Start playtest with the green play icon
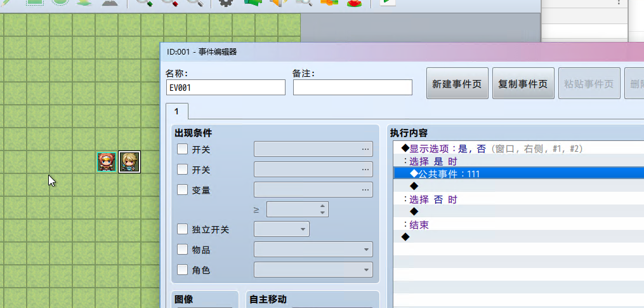 pos(387,3)
